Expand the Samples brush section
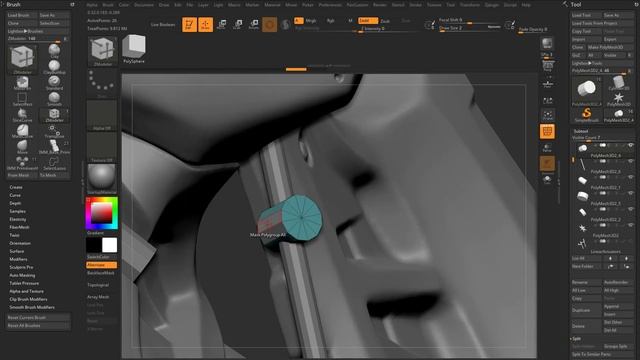This screenshot has height=360, width=640. click(x=18, y=211)
